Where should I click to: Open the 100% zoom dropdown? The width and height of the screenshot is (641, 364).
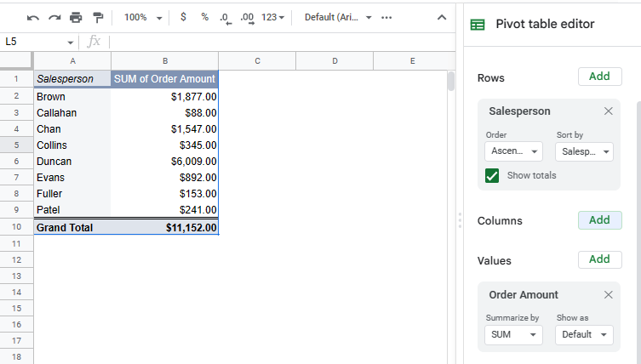141,17
